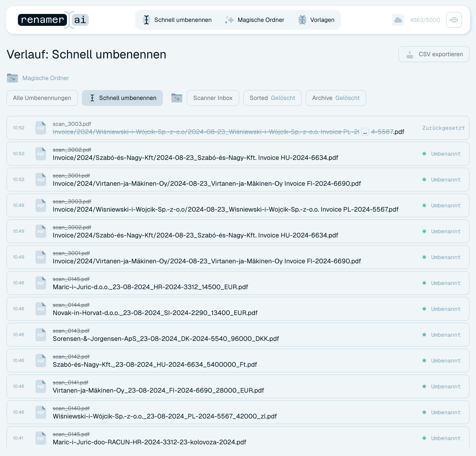Open Magische Ordner in top navigation
The height and width of the screenshot is (456, 476).
255,20
